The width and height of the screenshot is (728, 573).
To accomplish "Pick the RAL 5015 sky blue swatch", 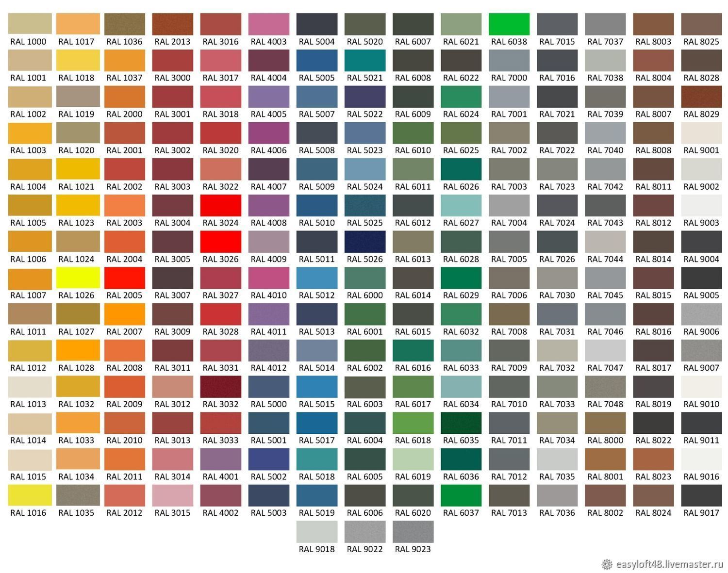I will pos(317,386).
